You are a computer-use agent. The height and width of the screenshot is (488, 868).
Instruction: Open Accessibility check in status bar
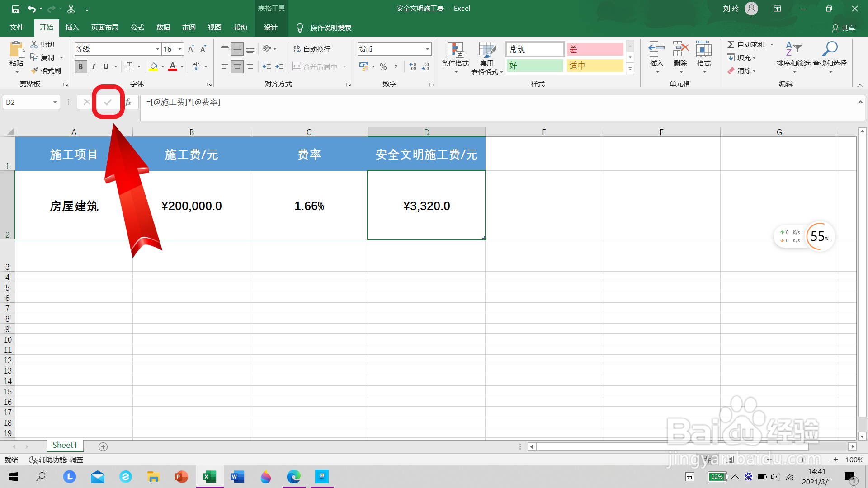(x=56, y=460)
